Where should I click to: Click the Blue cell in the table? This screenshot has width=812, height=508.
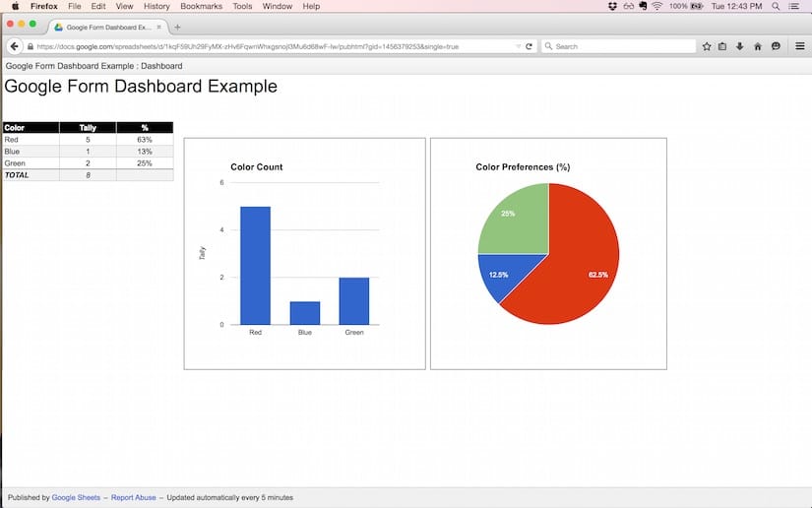(31, 152)
